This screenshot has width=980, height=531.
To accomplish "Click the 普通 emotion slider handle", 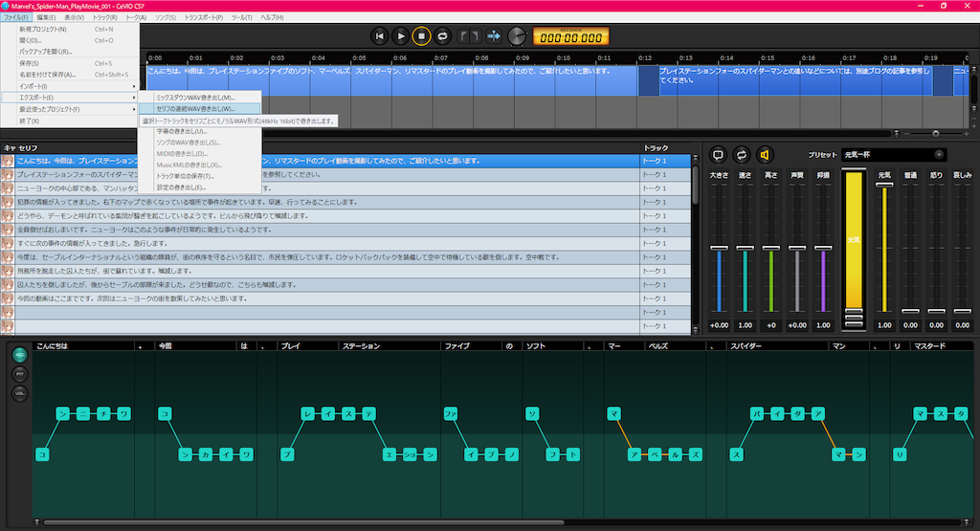I will (911, 311).
